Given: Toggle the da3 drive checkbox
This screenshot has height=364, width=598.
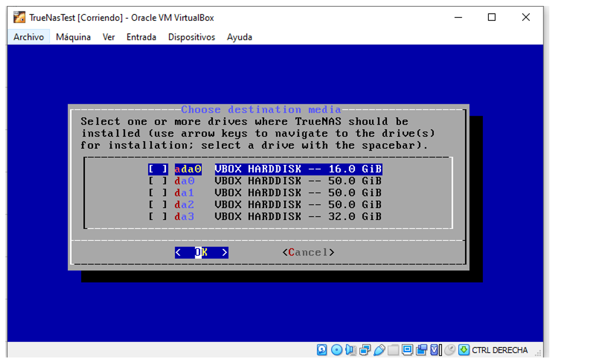Looking at the screenshot, I should (158, 216).
